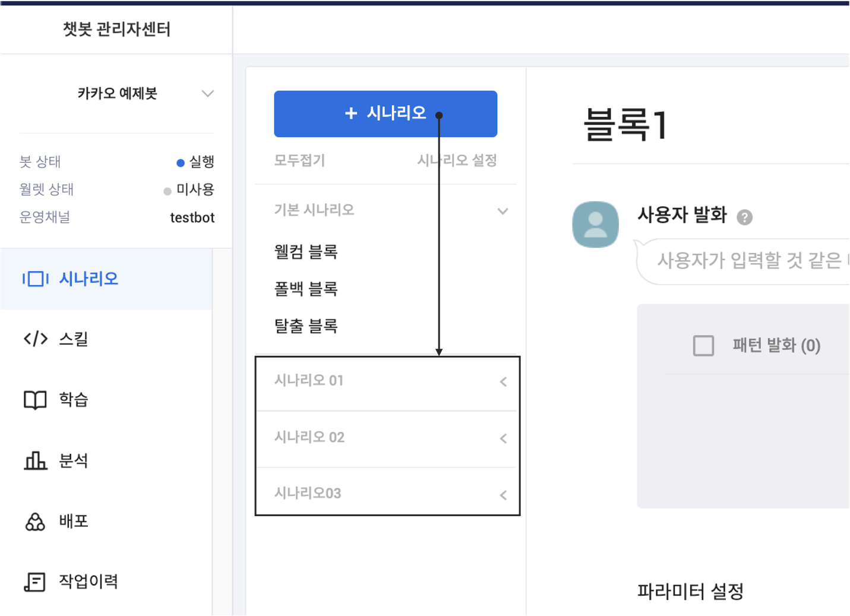Select the 폴백 블록 item
This screenshot has height=616, width=850.
(306, 289)
